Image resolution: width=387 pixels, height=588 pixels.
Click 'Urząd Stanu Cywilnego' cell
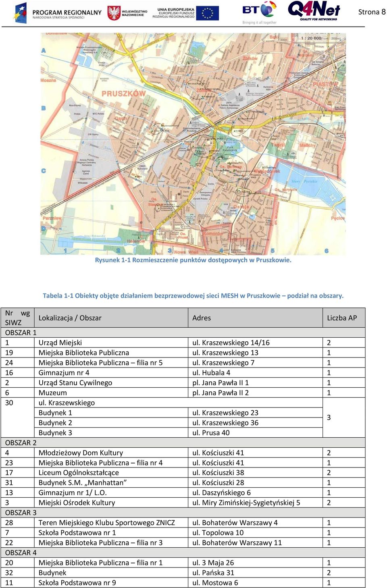75,383
